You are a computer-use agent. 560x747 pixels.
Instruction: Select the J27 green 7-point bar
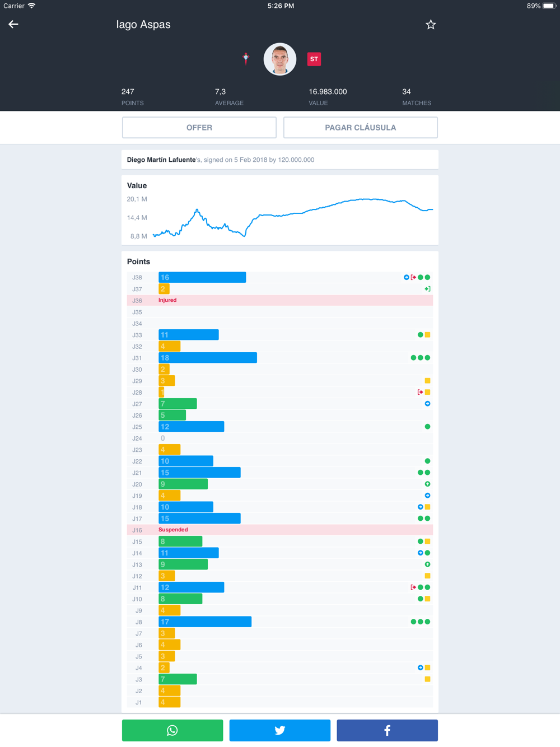pos(178,404)
